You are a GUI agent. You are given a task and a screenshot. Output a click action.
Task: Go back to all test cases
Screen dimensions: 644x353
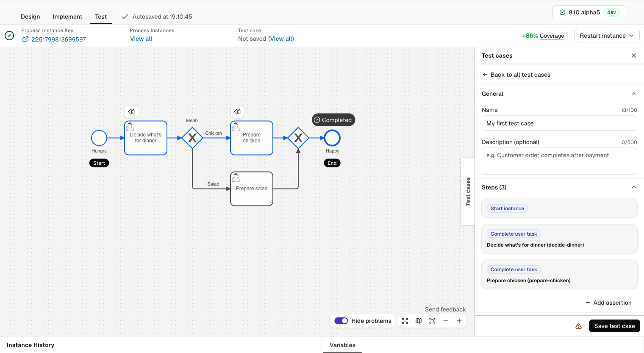pos(516,75)
